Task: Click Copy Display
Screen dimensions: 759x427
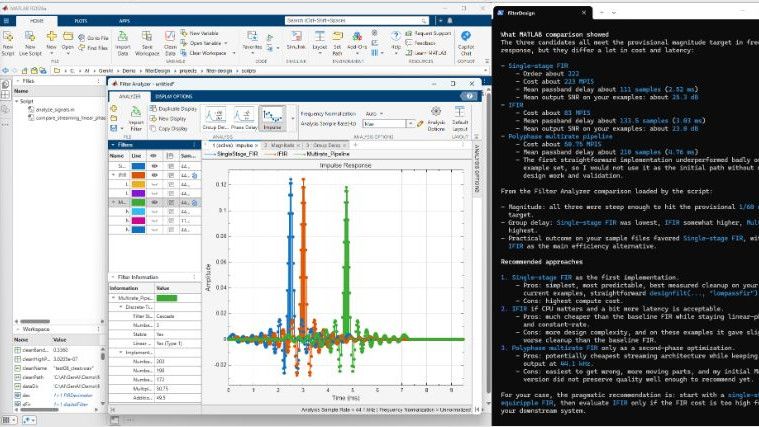Action: coord(168,129)
